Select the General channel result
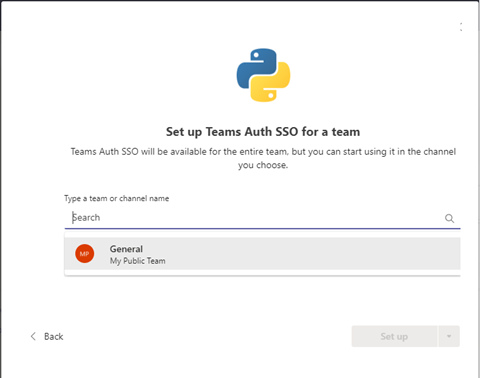480x378 pixels. [x=262, y=254]
